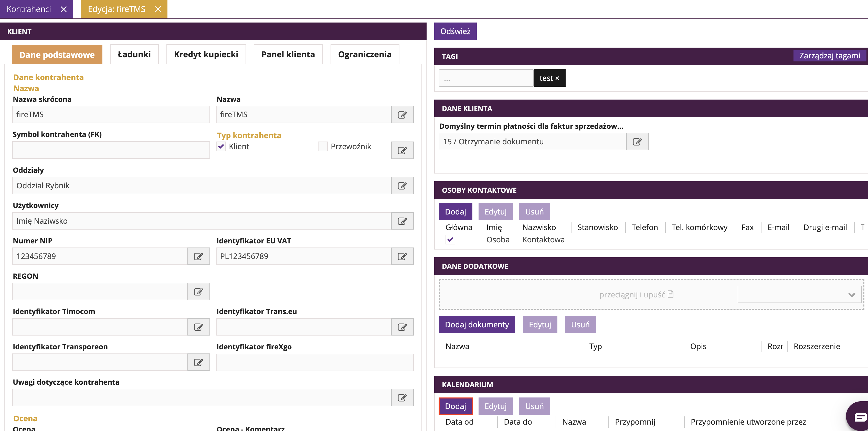Click Dodaj in Kalendarium section
Screen dimensions: 868x431
[455, 406]
